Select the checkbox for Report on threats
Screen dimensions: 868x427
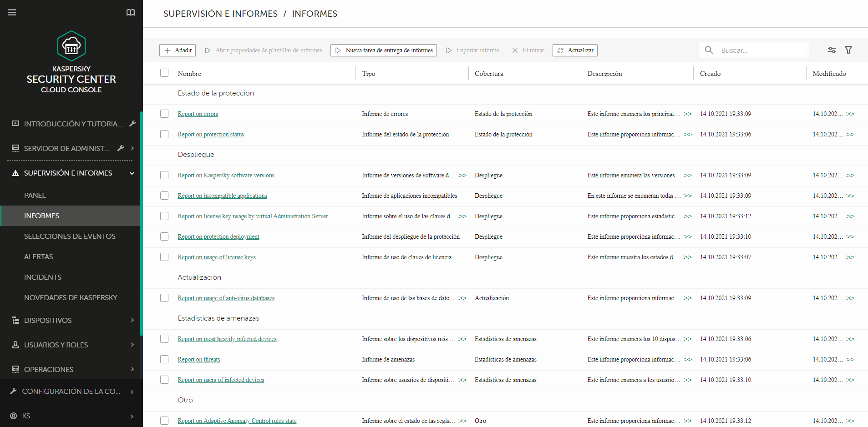coord(164,359)
